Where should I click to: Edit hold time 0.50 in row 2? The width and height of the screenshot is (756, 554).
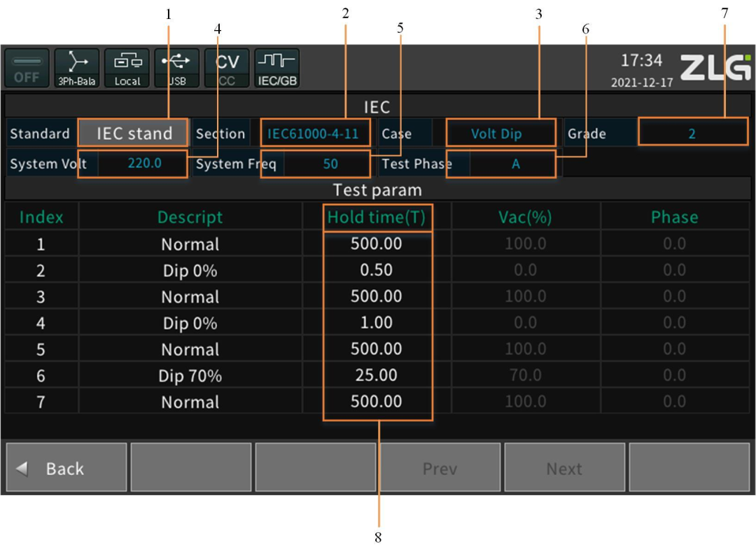(377, 270)
